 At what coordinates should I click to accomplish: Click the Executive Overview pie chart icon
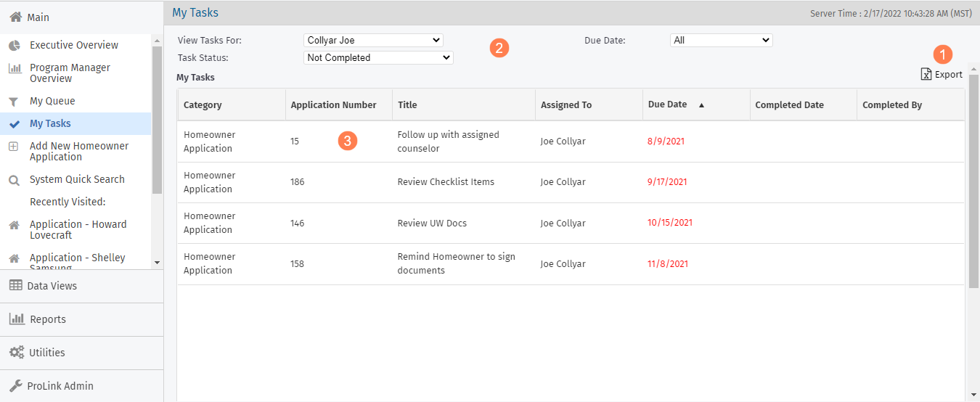click(14, 45)
